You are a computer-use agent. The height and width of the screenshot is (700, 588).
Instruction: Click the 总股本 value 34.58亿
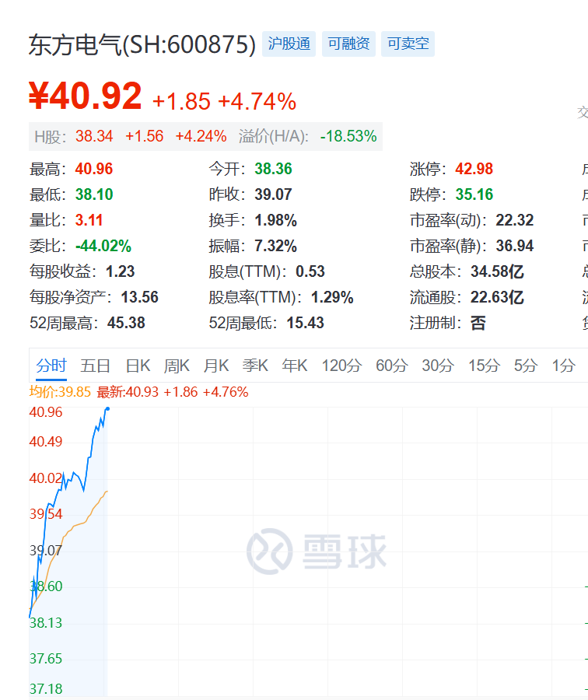point(497,271)
